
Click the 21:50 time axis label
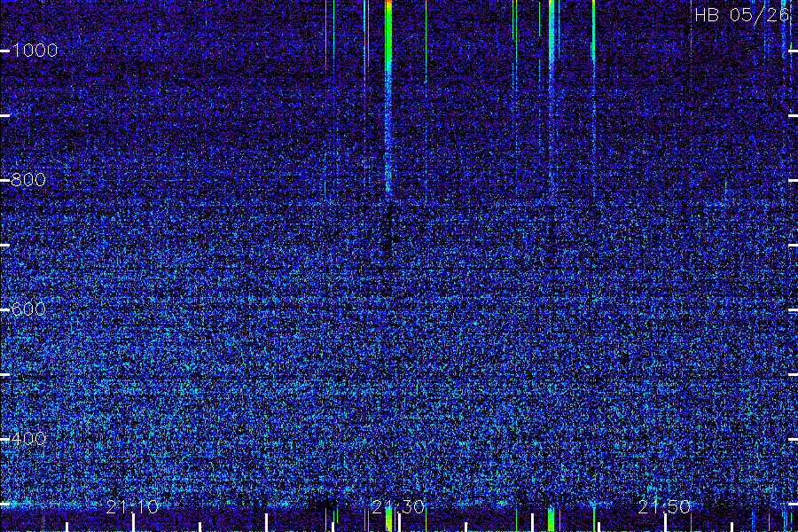(665, 507)
